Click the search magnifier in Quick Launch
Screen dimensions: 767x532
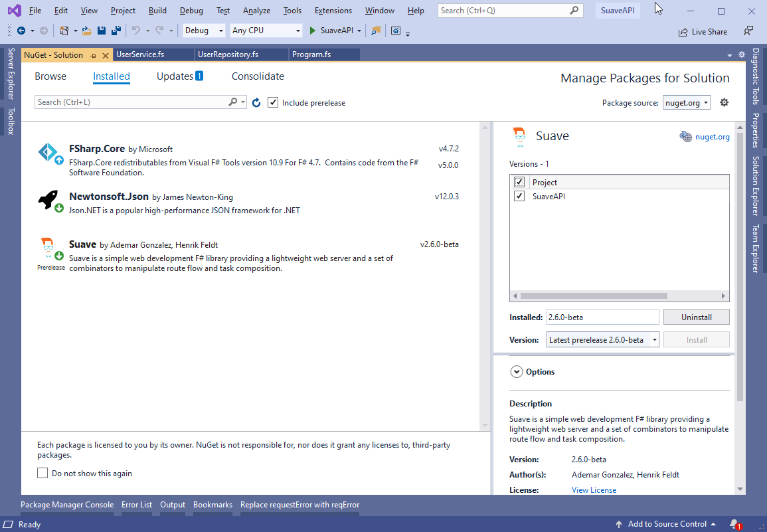574,10
